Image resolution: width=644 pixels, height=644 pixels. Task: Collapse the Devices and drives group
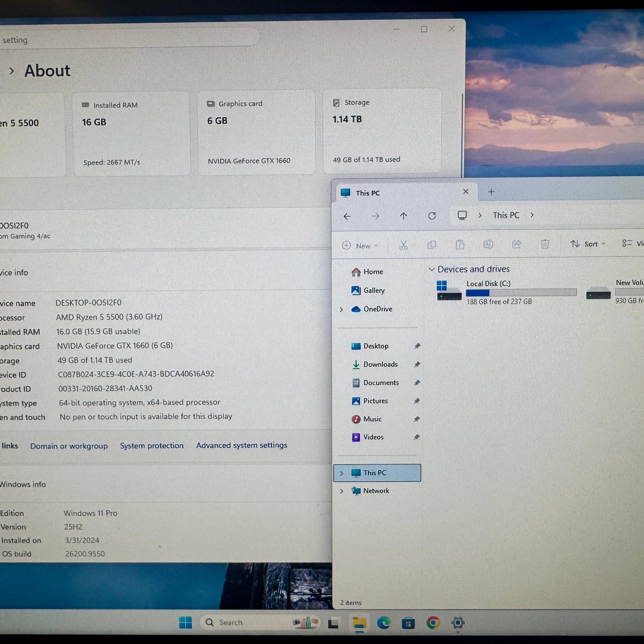click(x=432, y=269)
